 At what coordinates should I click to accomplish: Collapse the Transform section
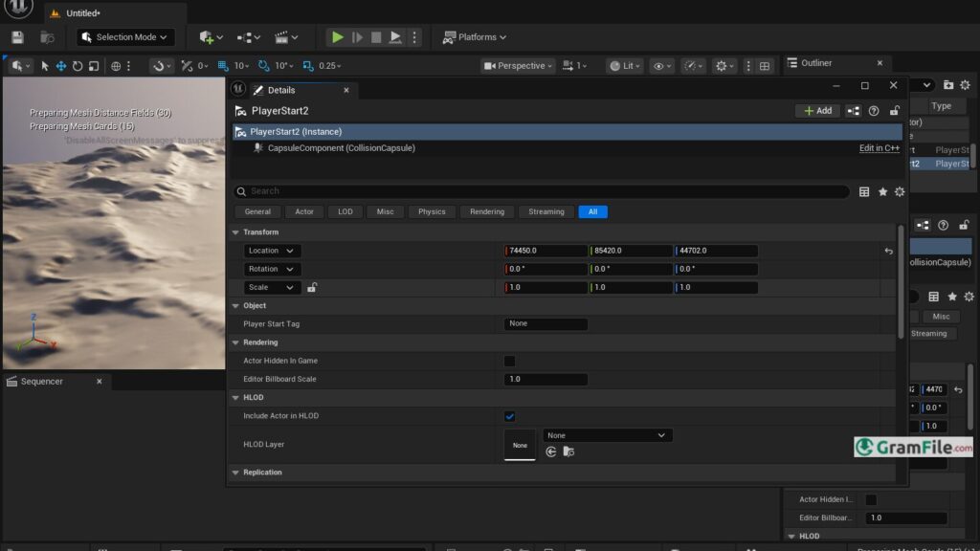point(235,232)
